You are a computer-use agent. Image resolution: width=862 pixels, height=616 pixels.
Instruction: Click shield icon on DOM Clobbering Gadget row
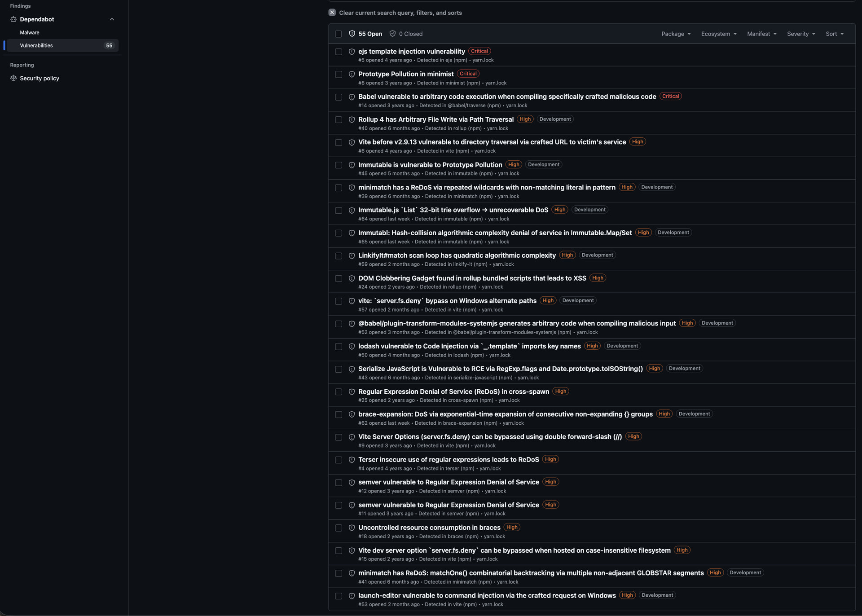352,278
